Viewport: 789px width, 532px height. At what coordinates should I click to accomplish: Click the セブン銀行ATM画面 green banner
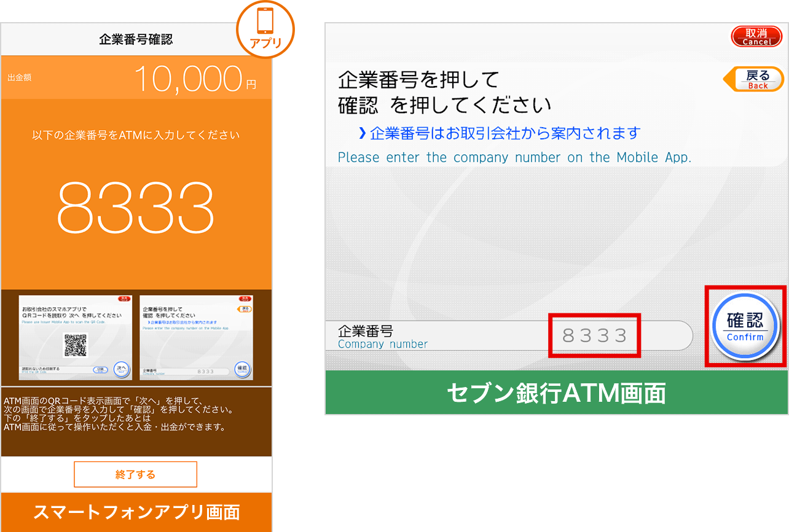point(556,393)
